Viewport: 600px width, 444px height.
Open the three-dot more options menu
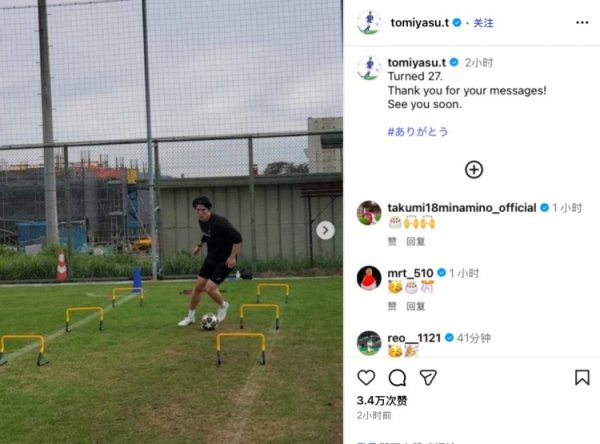pos(582,23)
